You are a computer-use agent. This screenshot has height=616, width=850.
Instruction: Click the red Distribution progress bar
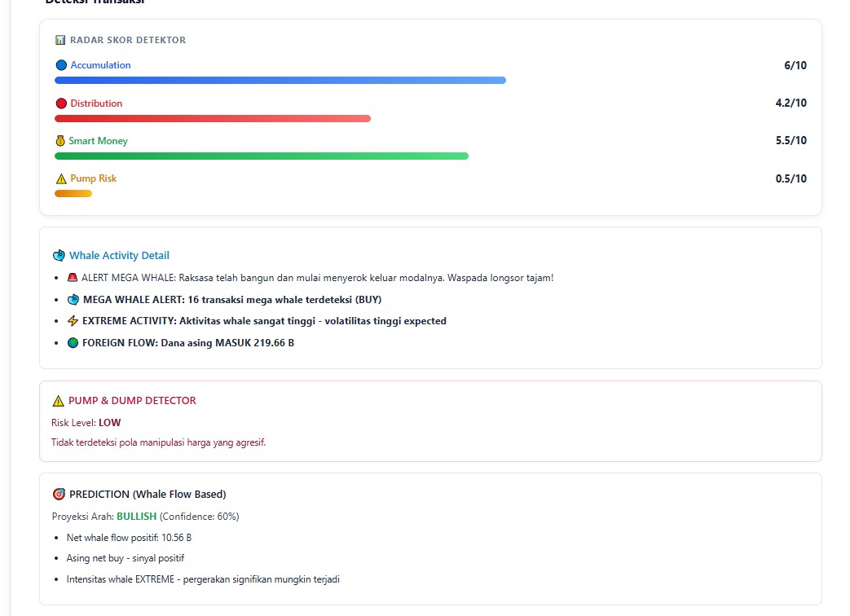213,118
